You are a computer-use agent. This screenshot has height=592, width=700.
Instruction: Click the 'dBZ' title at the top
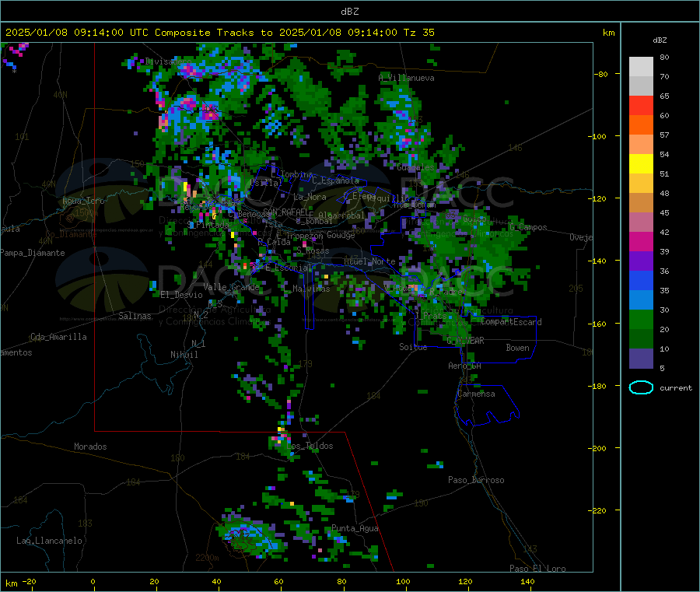click(349, 12)
